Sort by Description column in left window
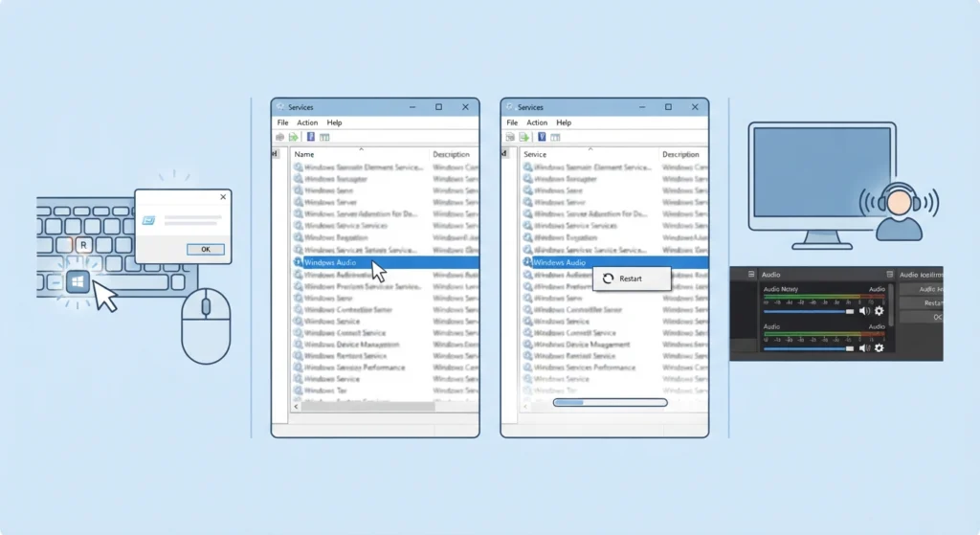 pyautogui.click(x=452, y=154)
